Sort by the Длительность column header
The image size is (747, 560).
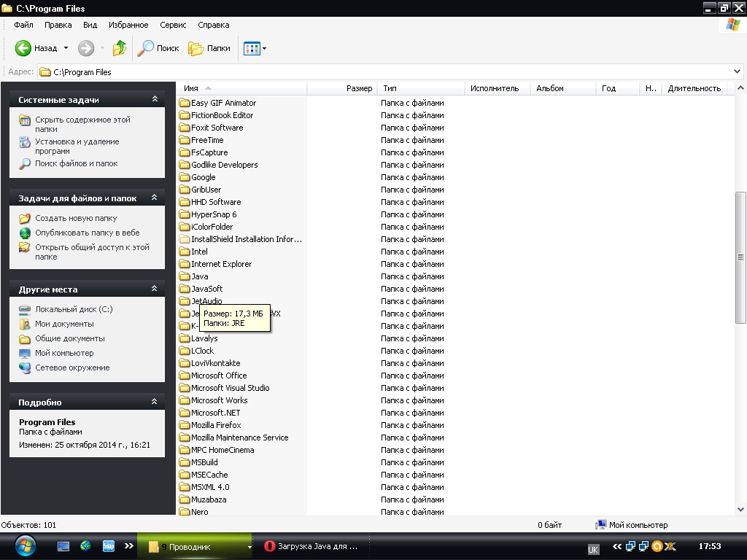(x=695, y=88)
